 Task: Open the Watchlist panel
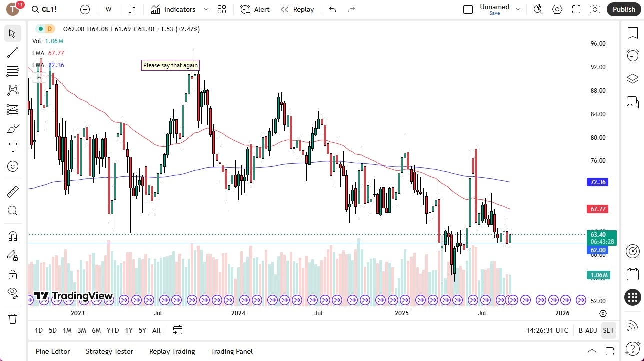click(x=632, y=32)
